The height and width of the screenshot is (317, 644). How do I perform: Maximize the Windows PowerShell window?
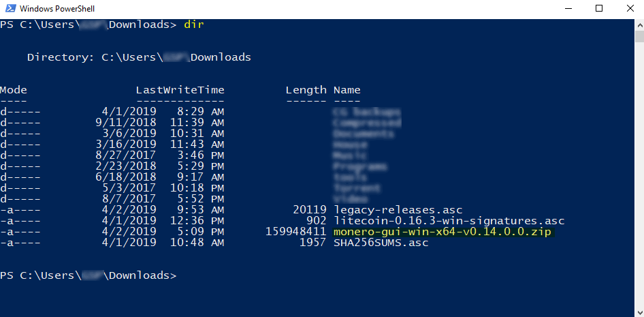tap(599, 8)
